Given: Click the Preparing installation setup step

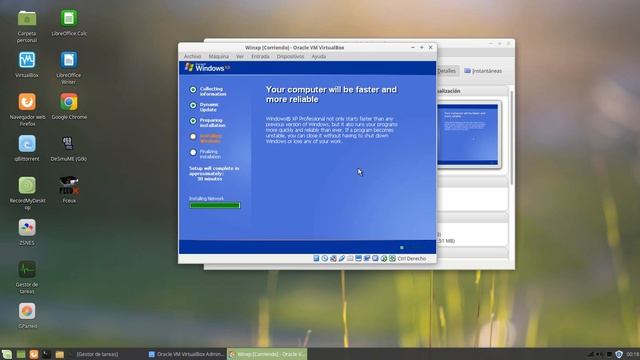Looking at the screenshot, I should pos(208,123).
